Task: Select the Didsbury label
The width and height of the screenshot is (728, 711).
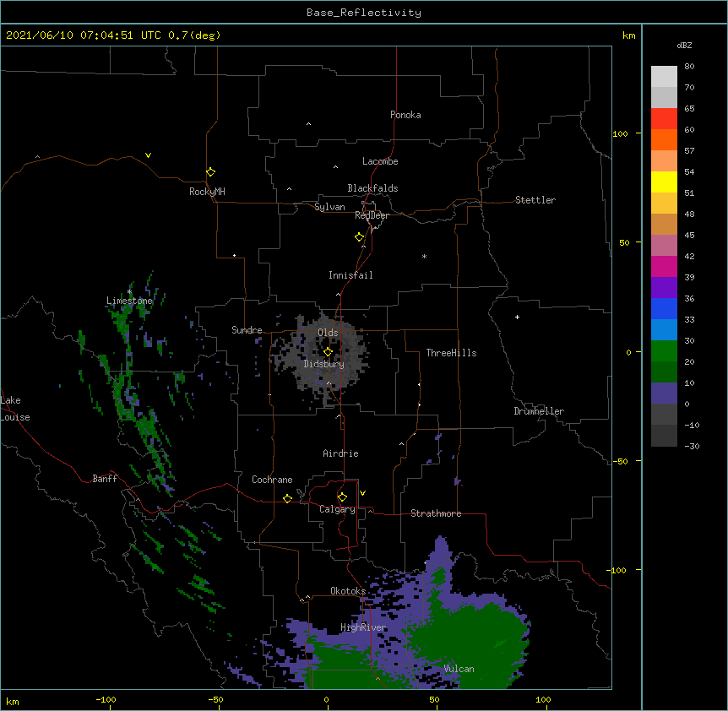Action: (324, 364)
